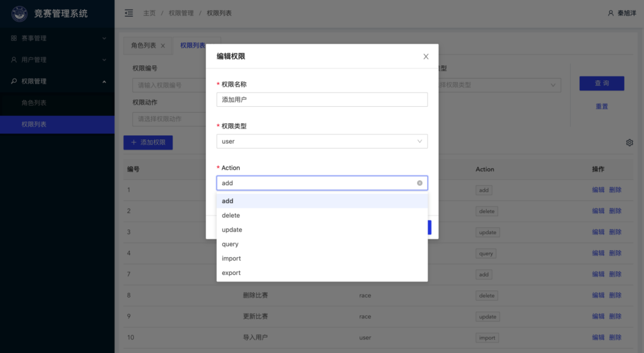Select delete in the Action dropdown list
The width and height of the screenshot is (644, 353).
[231, 215]
